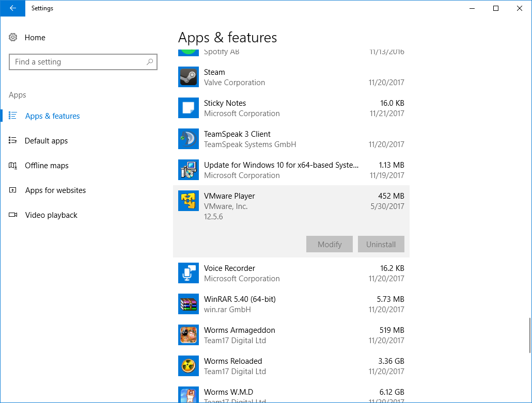This screenshot has width=532, height=403.
Task: Click the VMware Player icon
Action: [189, 201]
